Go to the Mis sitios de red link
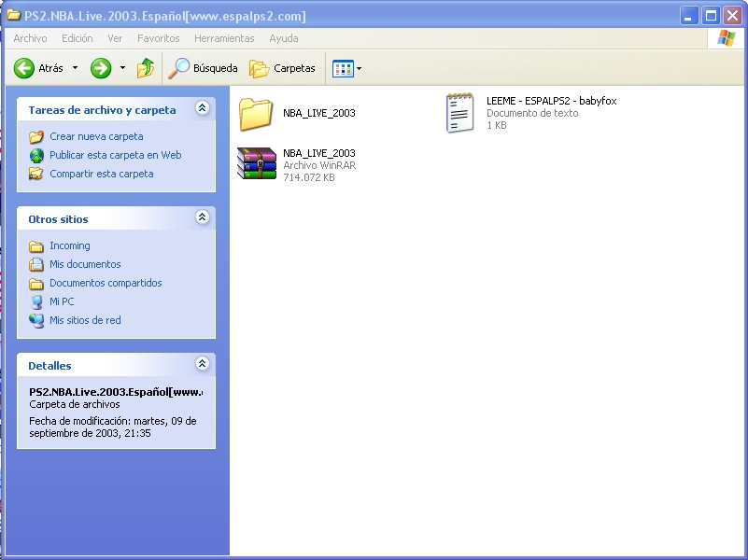748x560 pixels. point(85,320)
